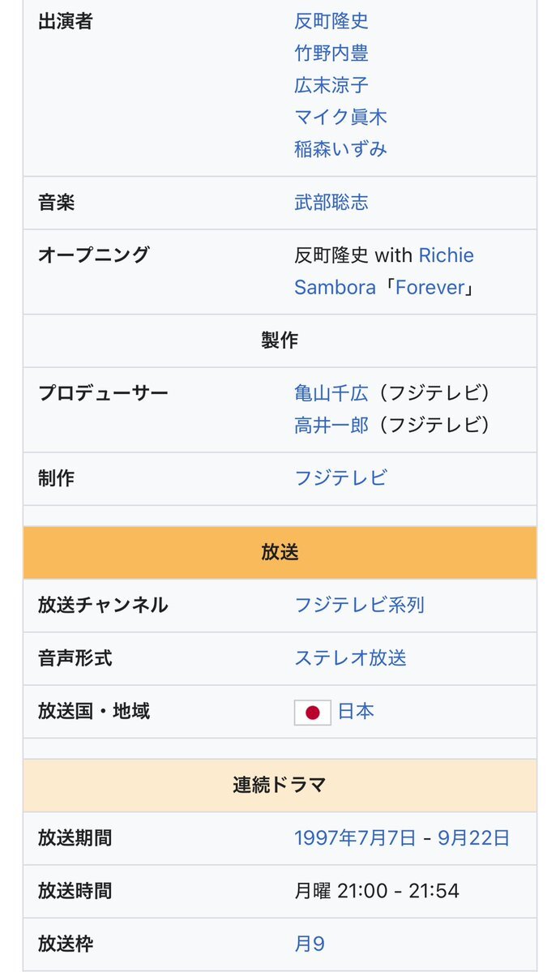Open the 稲森いずみ link

pyautogui.click(x=340, y=149)
